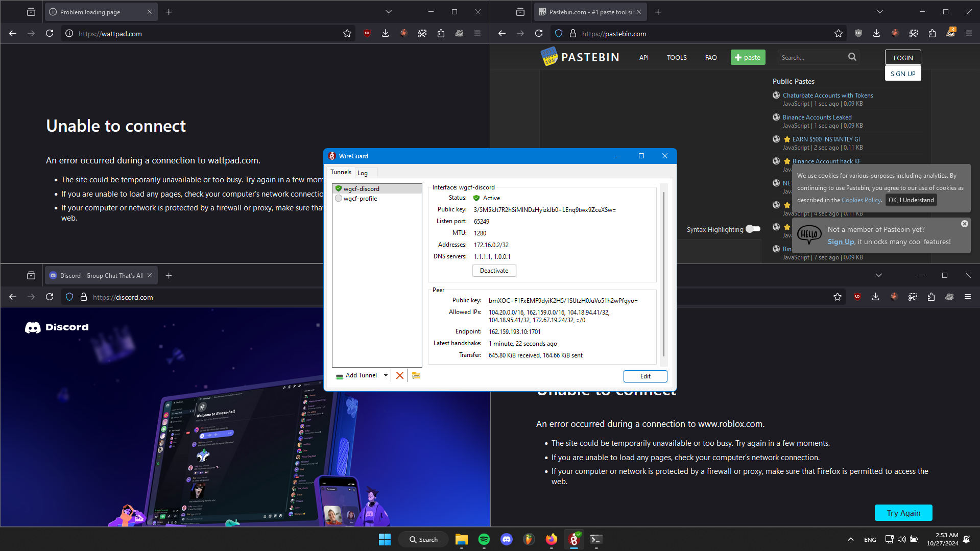Click the export tunnels to zip icon
Viewport: 980px width, 551px height.
[x=416, y=375]
